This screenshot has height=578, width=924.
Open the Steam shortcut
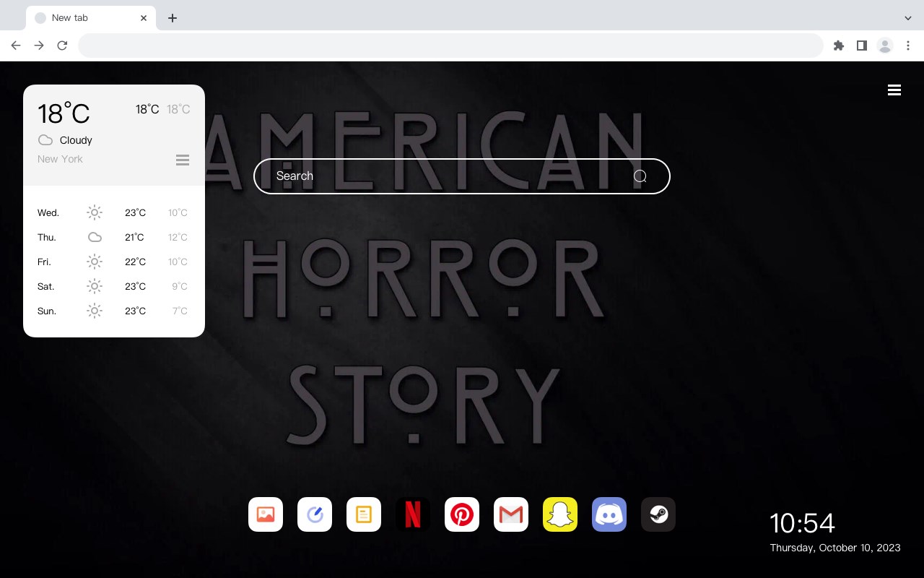(x=658, y=514)
